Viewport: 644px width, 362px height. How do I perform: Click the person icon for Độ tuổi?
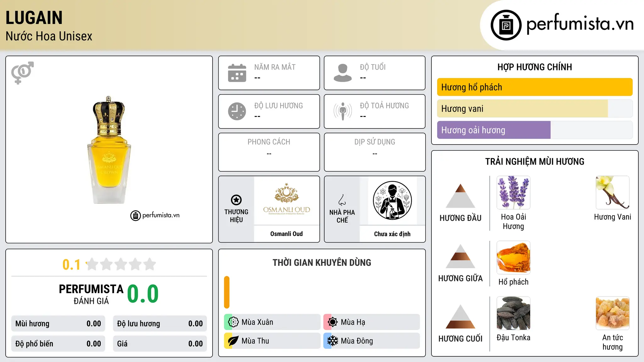point(343,73)
